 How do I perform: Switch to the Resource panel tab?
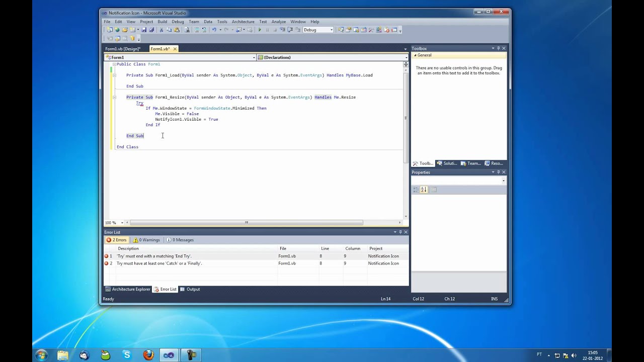click(495, 163)
